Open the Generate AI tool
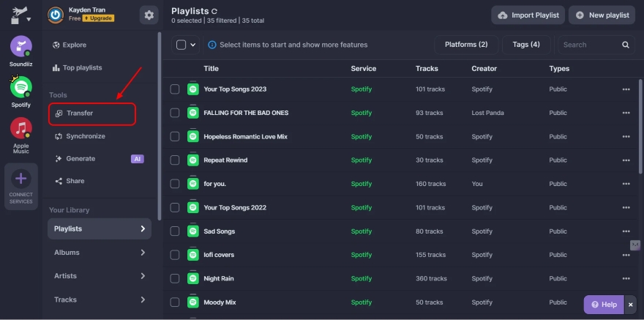 click(75, 159)
